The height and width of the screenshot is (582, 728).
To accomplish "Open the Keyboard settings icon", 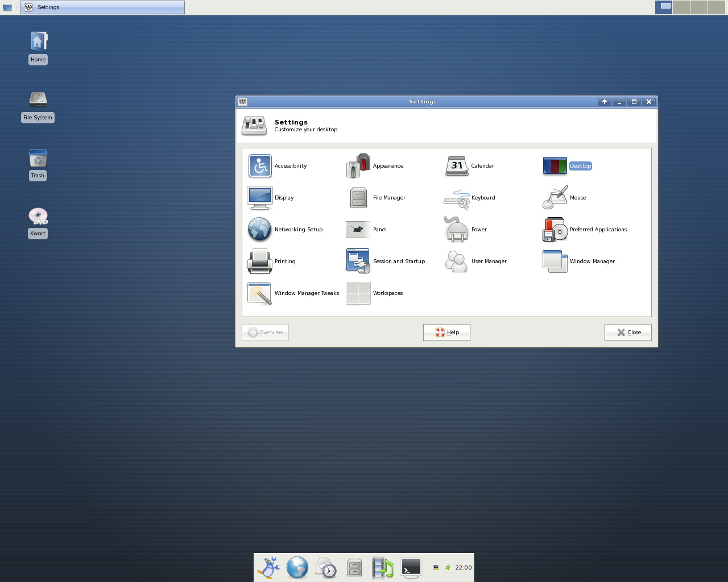I will point(457,199).
